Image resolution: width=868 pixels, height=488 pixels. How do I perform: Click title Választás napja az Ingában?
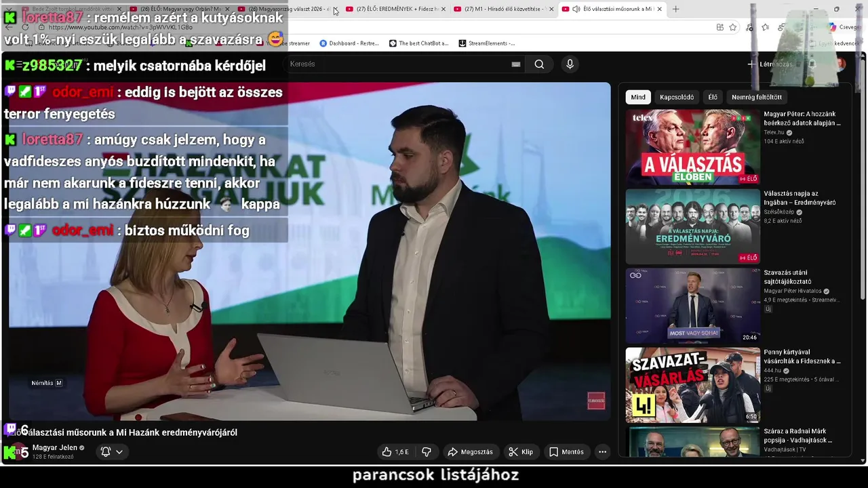pyautogui.click(x=800, y=198)
